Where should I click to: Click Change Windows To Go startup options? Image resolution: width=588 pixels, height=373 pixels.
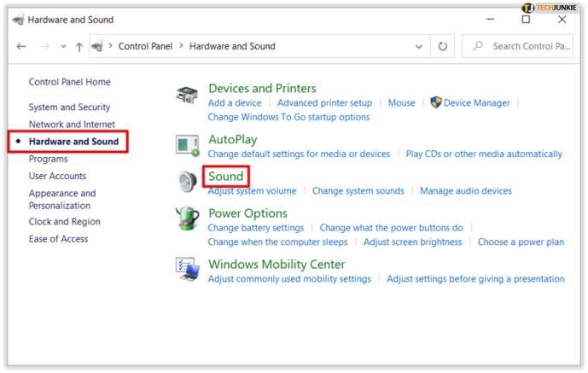point(288,117)
